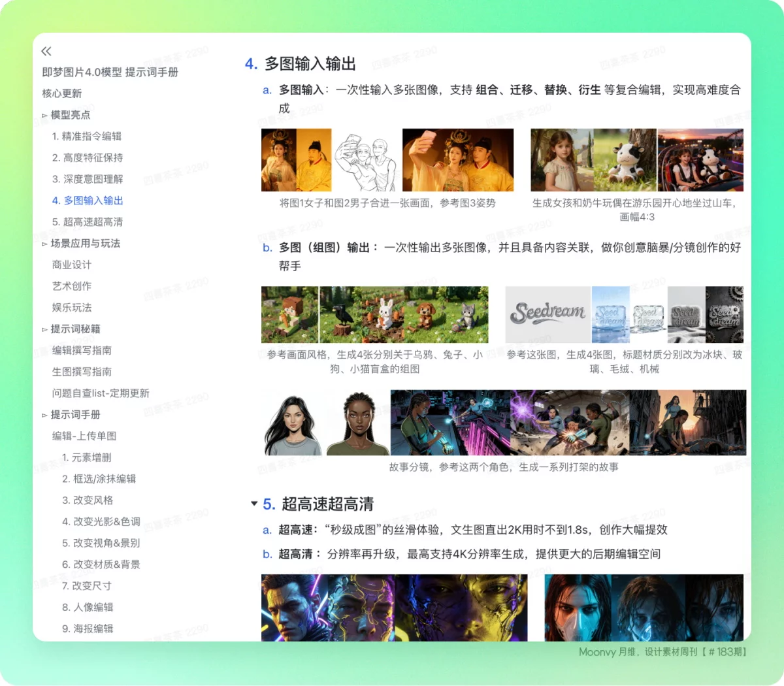Open the 编辑撰写指南 page
This screenshot has height=686, width=784.
pos(78,350)
